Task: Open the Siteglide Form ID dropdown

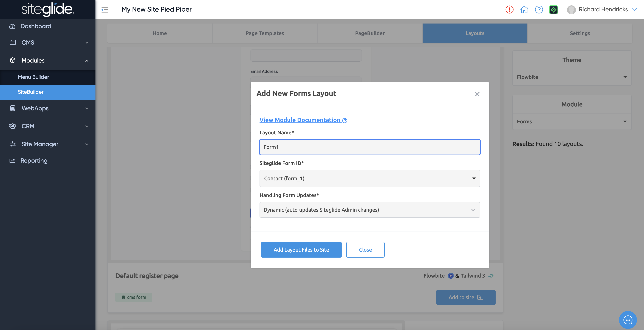Action: click(x=370, y=178)
